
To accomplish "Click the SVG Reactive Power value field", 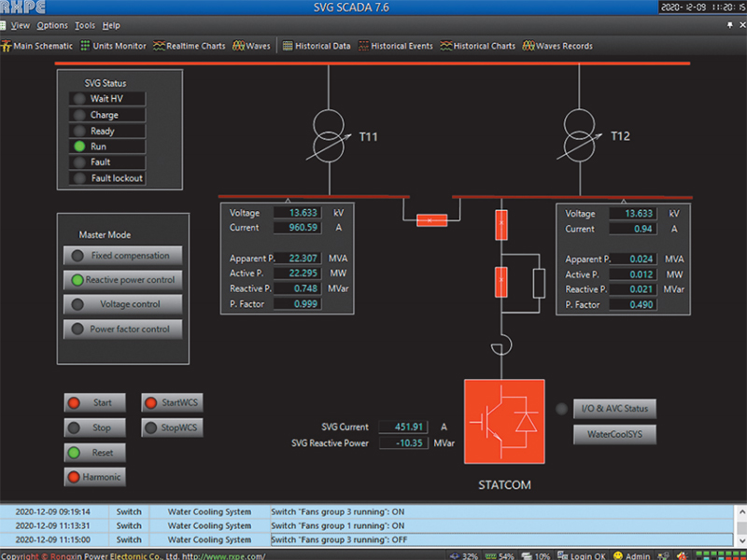I will click(x=403, y=443).
